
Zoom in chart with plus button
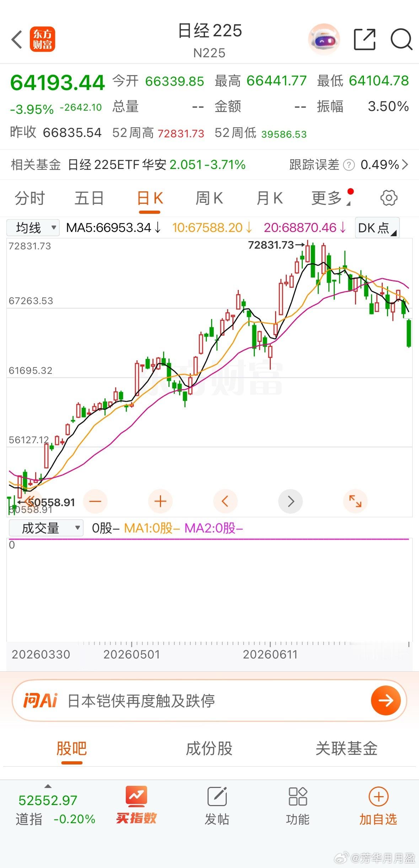coord(160,501)
